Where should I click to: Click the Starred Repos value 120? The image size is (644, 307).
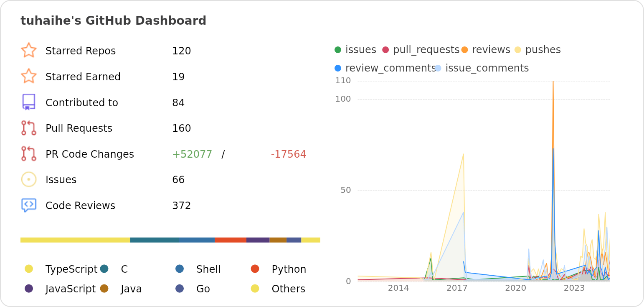[x=181, y=51]
